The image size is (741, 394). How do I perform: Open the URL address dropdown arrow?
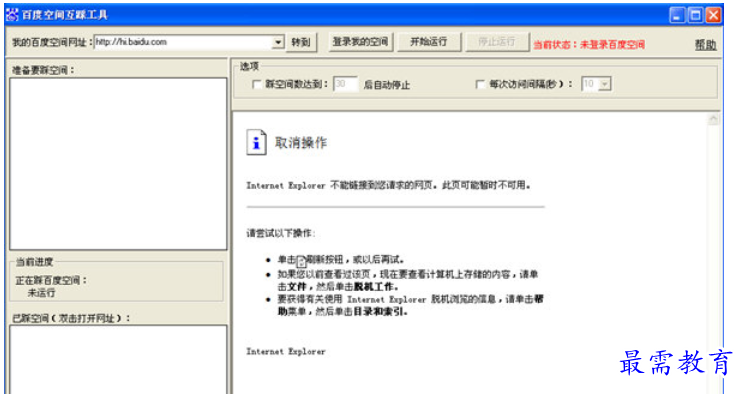pos(278,42)
